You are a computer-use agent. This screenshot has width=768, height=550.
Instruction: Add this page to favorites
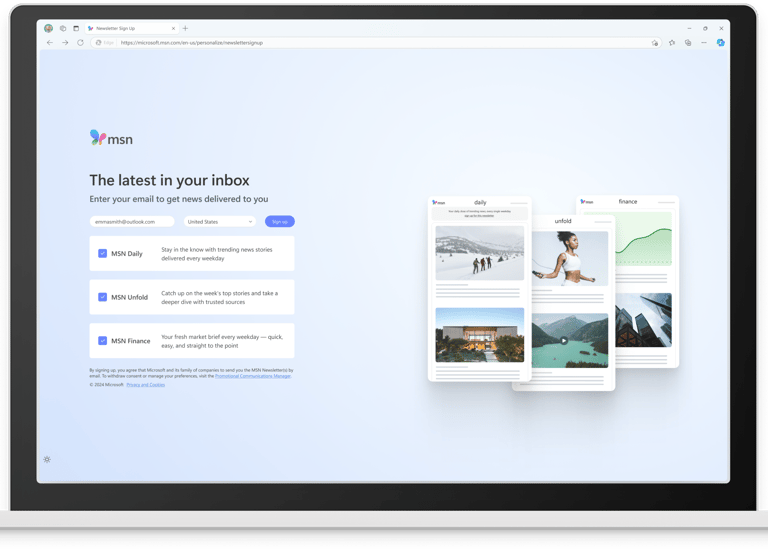click(x=655, y=43)
